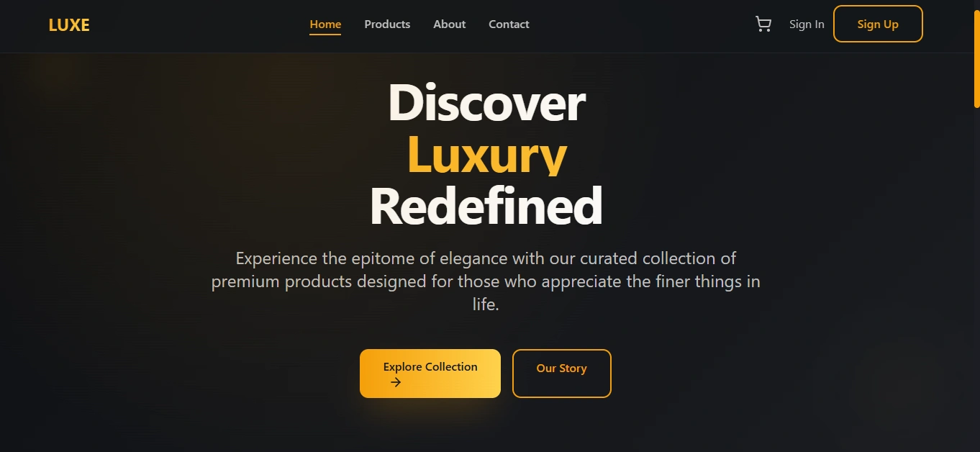Click the gold underline beneath Home
Image resolution: width=980 pixels, height=452 pixels.
tap(325, 34)
